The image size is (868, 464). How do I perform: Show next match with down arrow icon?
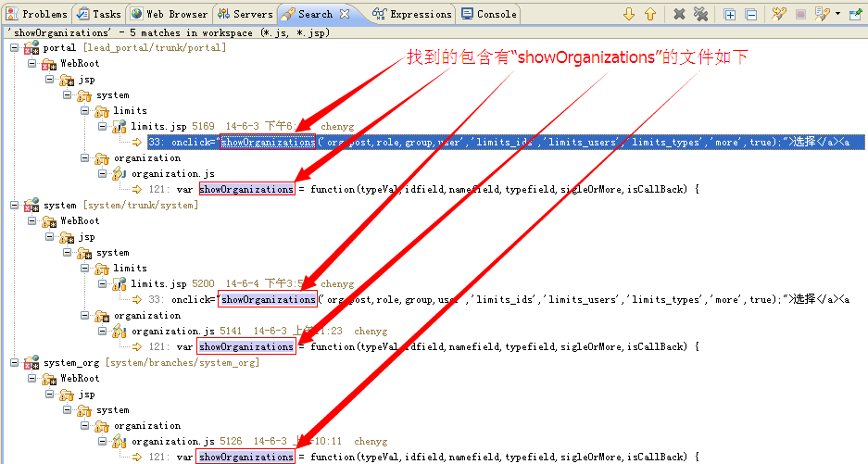coord(628,14)
